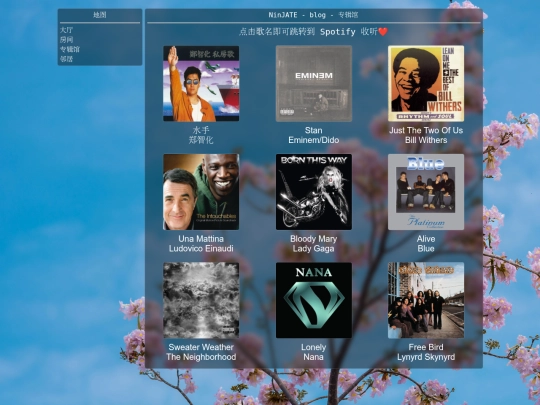Image resolution: width=540 pixels, height=405 pixels.
Task: Click the 地图 sidebar heading
Action: tap(100, 15)
